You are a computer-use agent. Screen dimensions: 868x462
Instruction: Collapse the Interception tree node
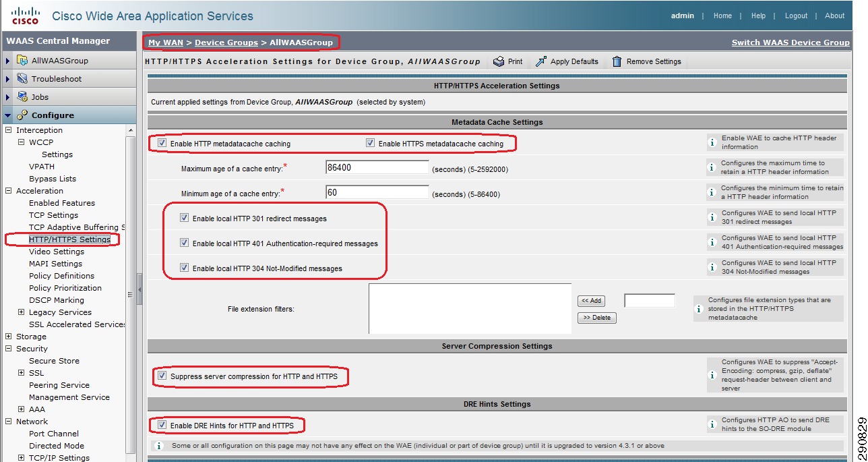click(9, 130)
